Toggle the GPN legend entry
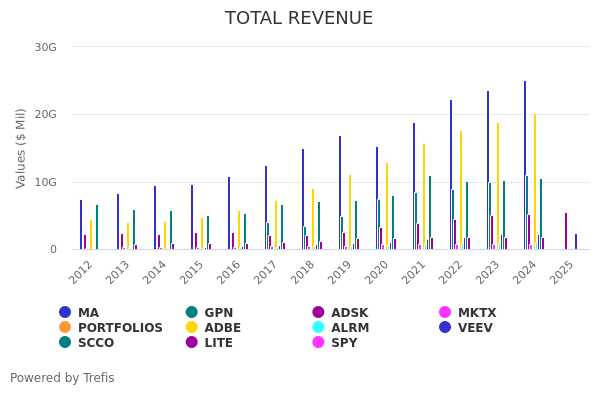 coord(220,313)
